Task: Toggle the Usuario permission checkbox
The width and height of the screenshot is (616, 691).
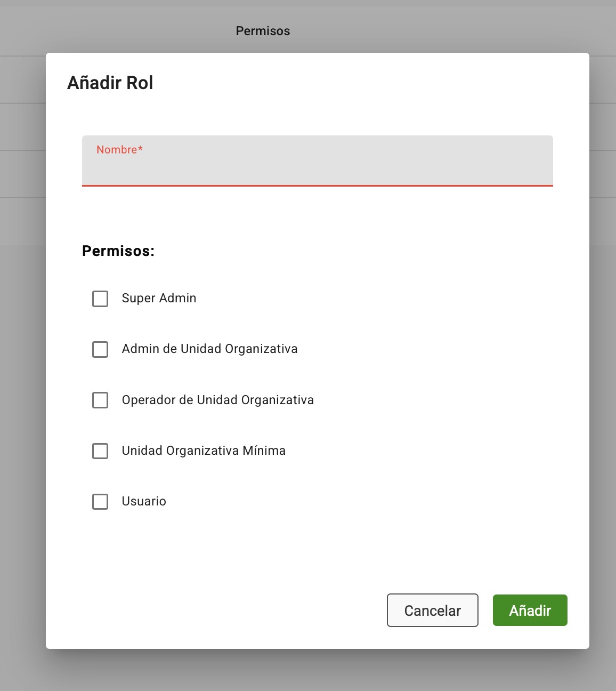Action: coord(100,502)
